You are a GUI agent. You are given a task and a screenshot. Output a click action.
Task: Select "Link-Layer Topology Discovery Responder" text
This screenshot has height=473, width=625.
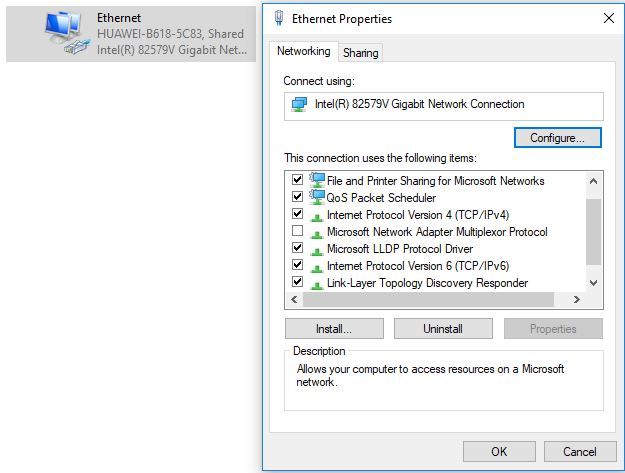point(427,283)
